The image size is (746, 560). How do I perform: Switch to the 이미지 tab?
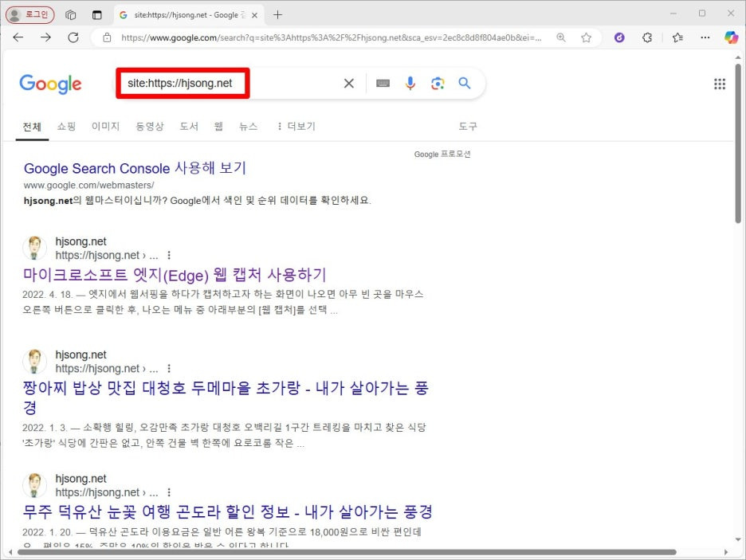(106, 127)
